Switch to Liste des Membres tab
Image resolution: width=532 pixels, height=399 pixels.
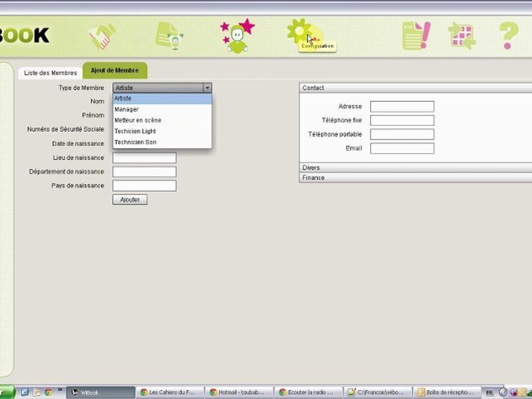pyautogui.click(x=50, y=73)
